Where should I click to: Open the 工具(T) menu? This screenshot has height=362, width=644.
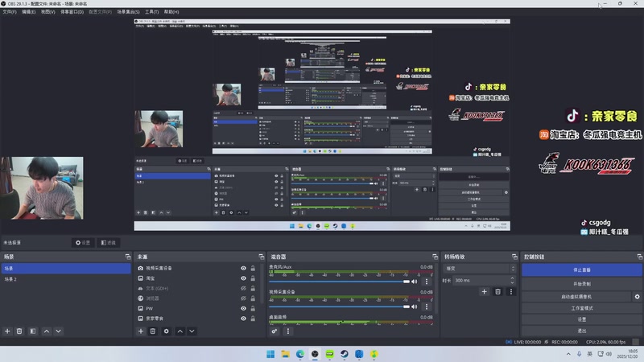151,12
